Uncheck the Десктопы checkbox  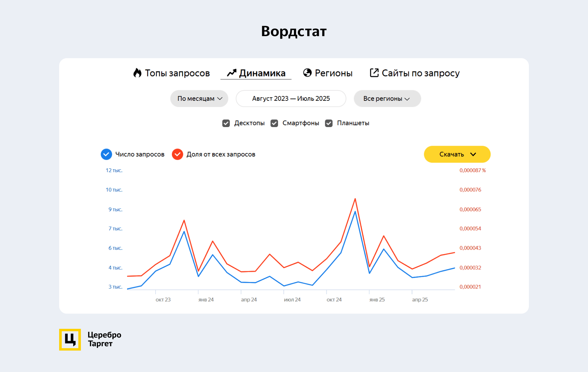tap(226, 123)
